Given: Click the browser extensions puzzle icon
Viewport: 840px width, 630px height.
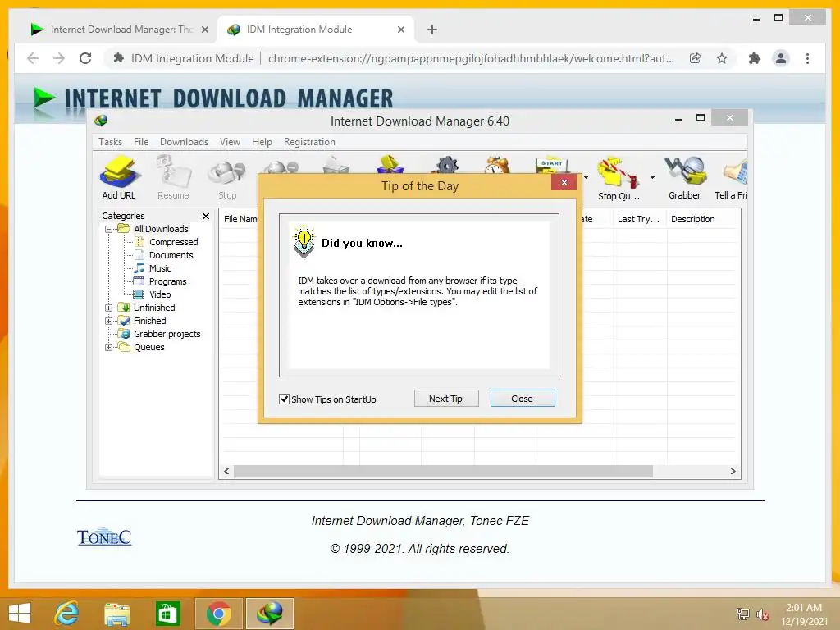Looking at the screenshot, I should point(755,58).
